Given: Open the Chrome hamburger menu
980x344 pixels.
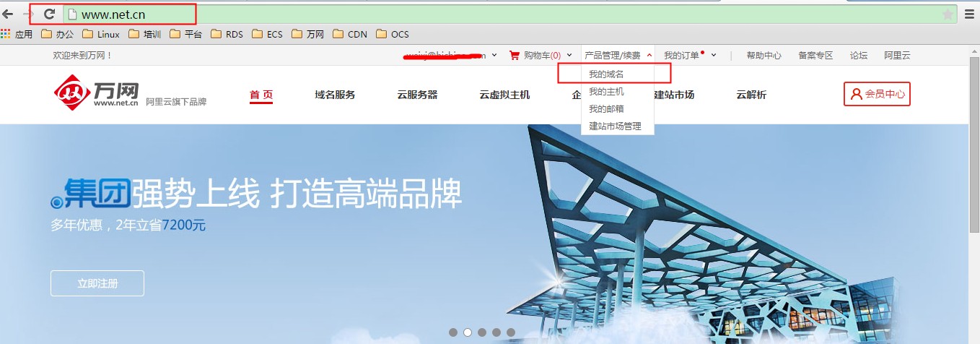Looking at the screenshot, I should pos(971,14).
